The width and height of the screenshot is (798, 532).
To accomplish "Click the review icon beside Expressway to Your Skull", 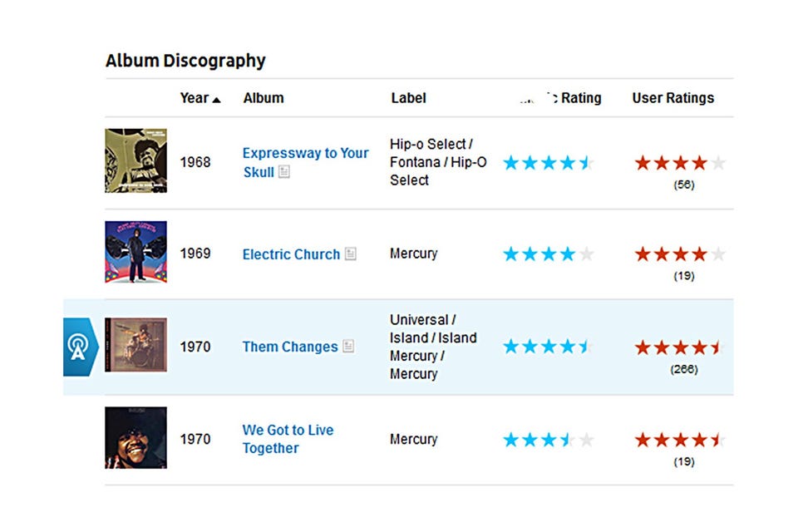I will pyautogui.click(x=284, y=172).
